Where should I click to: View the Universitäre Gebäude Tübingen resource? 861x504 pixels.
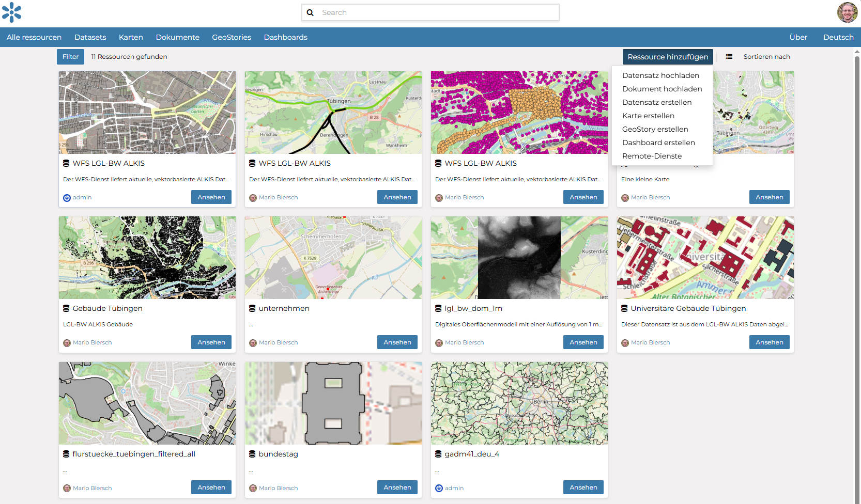pos(769,342)
